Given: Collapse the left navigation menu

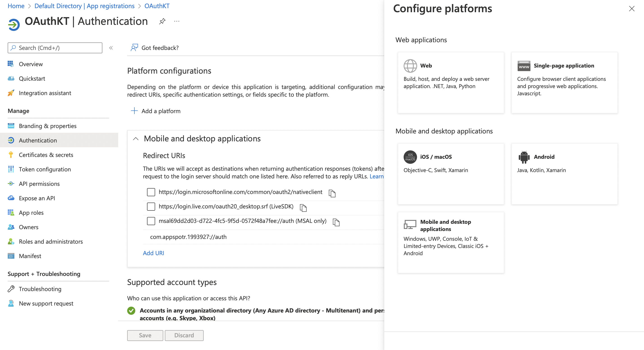Looking at the screenshot, I should click(111, 48).
